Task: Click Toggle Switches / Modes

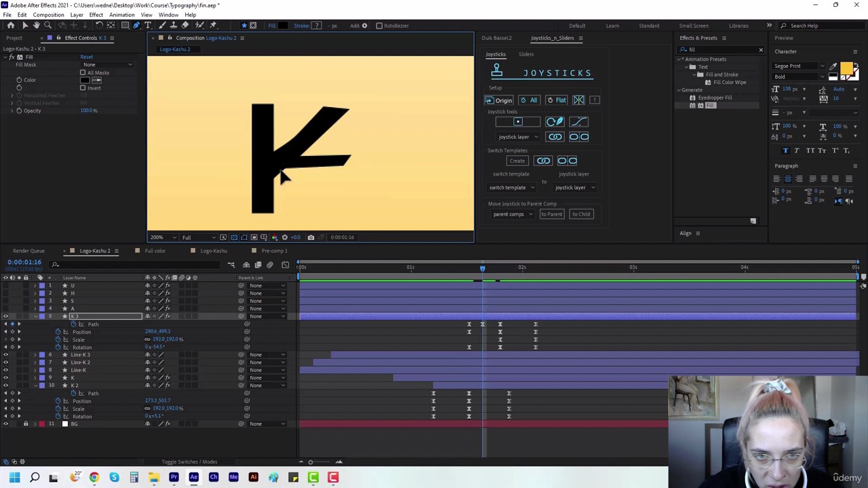Action: coord(189,462)
